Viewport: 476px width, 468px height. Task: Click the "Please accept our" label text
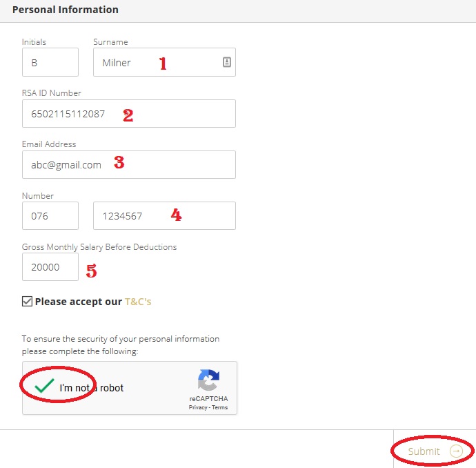click(x=78, y=302)
